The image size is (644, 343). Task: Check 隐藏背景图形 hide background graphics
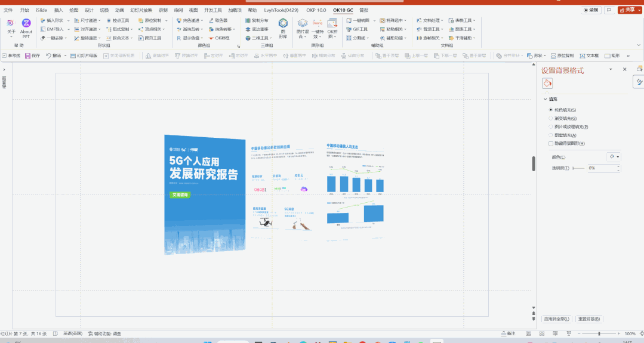(551, 144)
